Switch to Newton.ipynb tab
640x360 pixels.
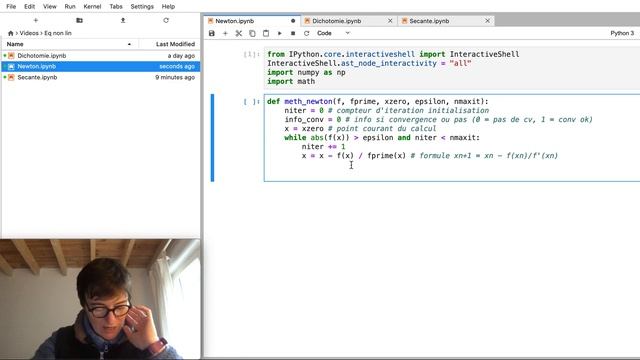coord(252,21)
